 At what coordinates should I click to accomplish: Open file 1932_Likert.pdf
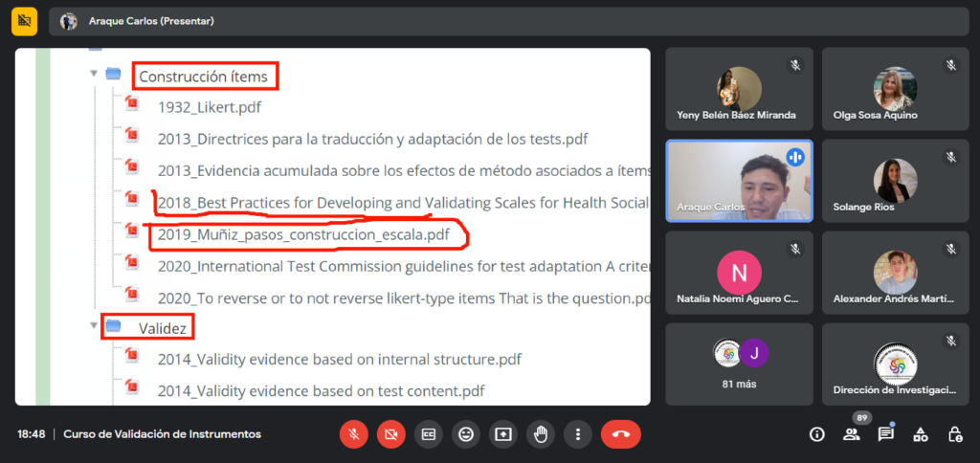coord(210,107)
